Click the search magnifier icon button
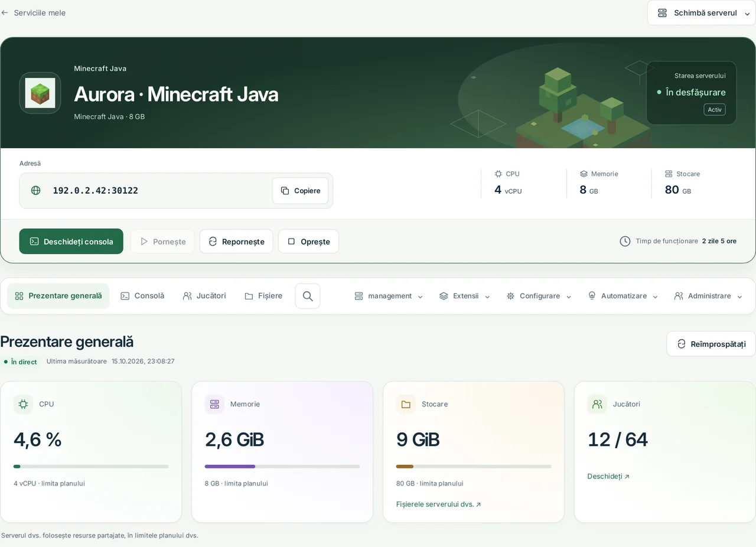The height and width of the screenshot is (547, 756). [x=308, y=296]
